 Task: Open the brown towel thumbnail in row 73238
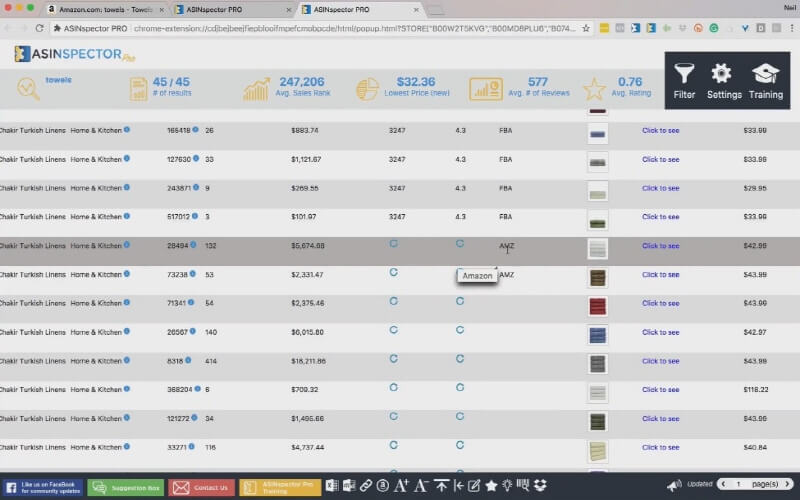coord(597,278)
